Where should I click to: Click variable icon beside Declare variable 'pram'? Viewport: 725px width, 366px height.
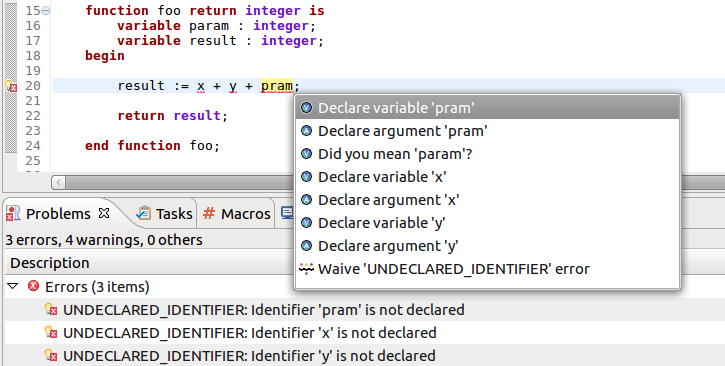[x=307, y=108]
